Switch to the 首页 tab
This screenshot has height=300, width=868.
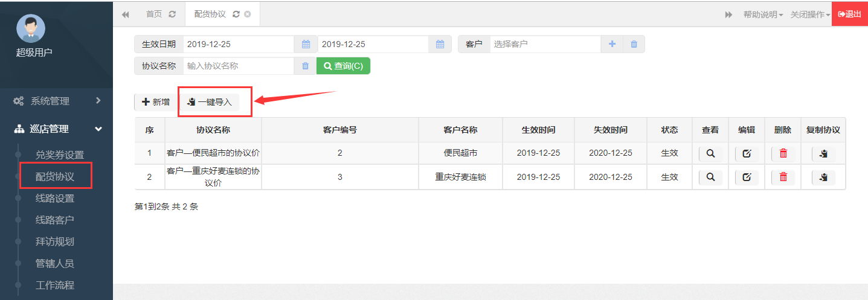click(153, 14)
